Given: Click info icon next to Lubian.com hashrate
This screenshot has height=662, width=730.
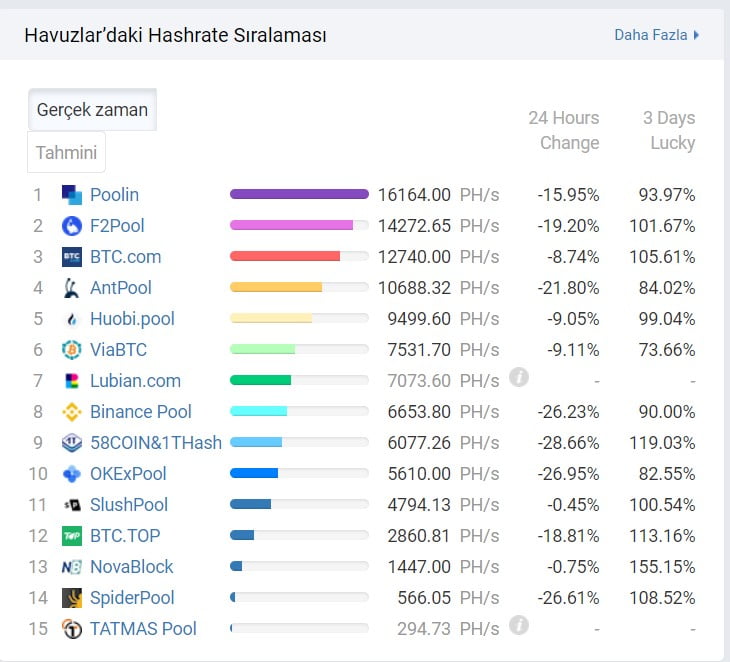Looking at the screenshot, I should point(518,378).
